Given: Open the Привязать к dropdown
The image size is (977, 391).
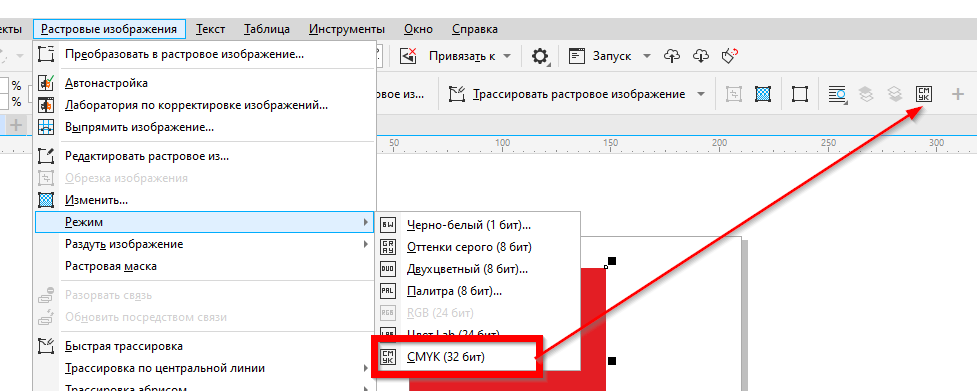Looking at the screenshot, I should pos(507,56).
